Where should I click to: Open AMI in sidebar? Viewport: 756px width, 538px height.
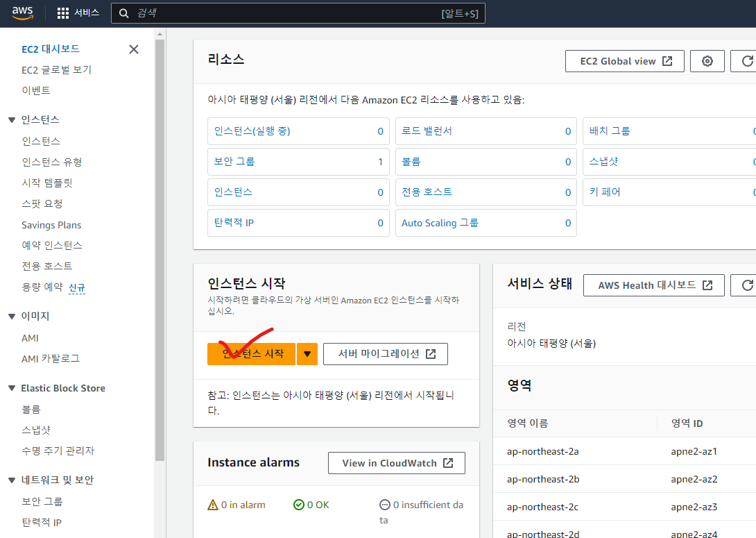point(30,338)
